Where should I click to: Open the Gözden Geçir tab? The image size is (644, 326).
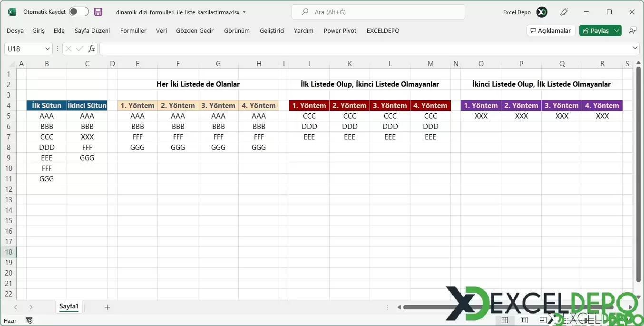(x=195, y=30)
